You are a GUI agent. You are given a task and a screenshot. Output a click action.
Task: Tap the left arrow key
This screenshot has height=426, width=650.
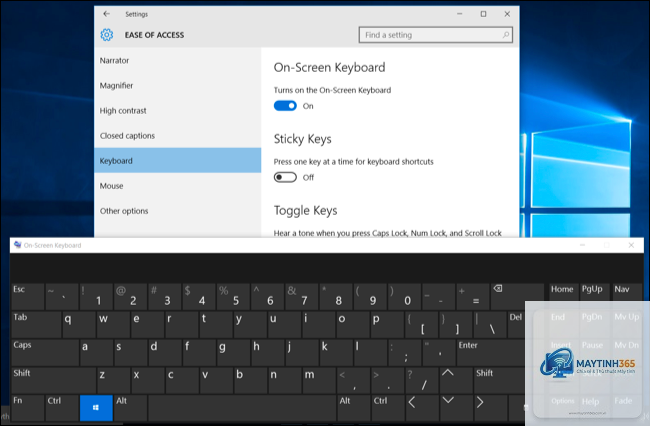(422, 408)
